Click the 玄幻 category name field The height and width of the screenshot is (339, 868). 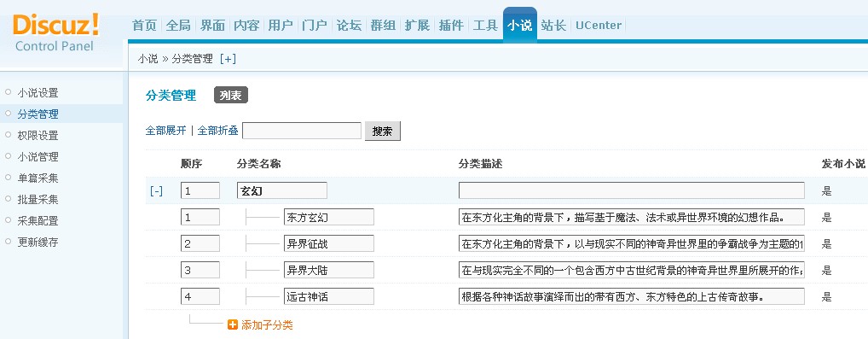281,190
